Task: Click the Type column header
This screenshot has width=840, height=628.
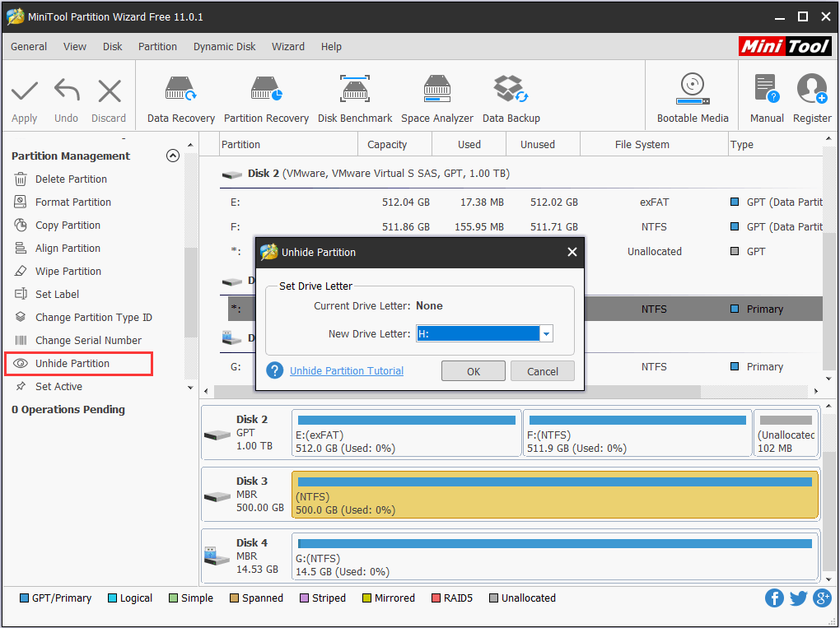Action: click(x=775, y=145)
